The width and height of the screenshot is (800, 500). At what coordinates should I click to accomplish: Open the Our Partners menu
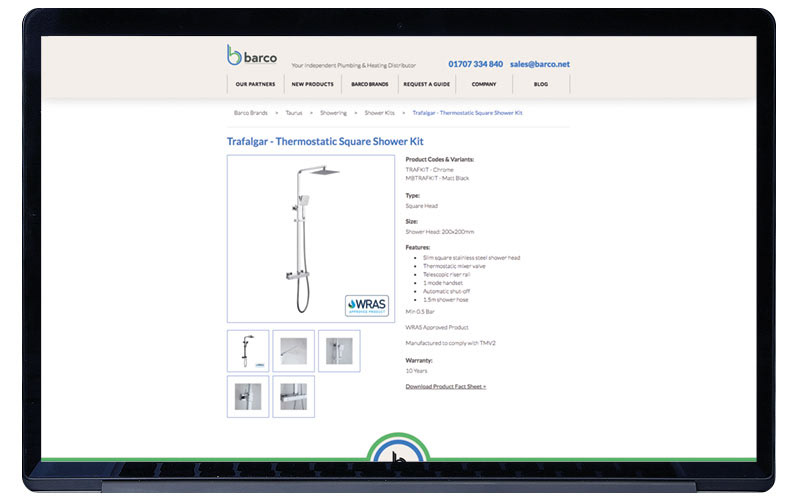coord(256,84)
